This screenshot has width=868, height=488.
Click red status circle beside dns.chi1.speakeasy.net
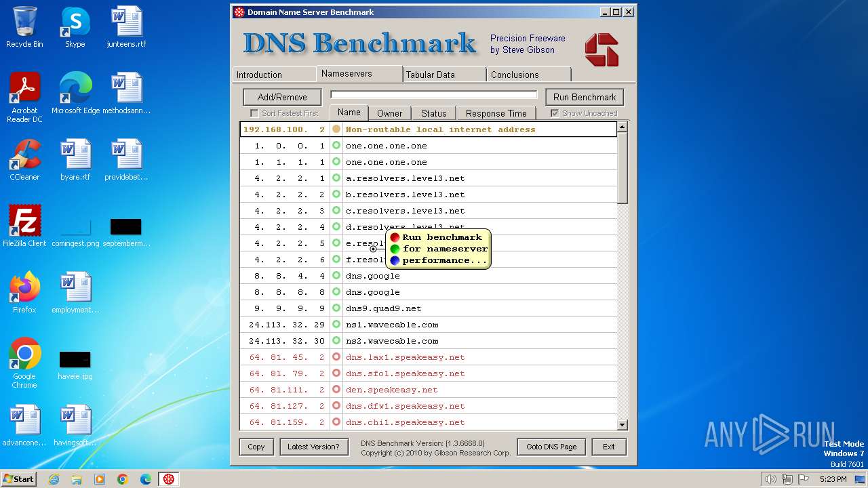click(336, 422)
